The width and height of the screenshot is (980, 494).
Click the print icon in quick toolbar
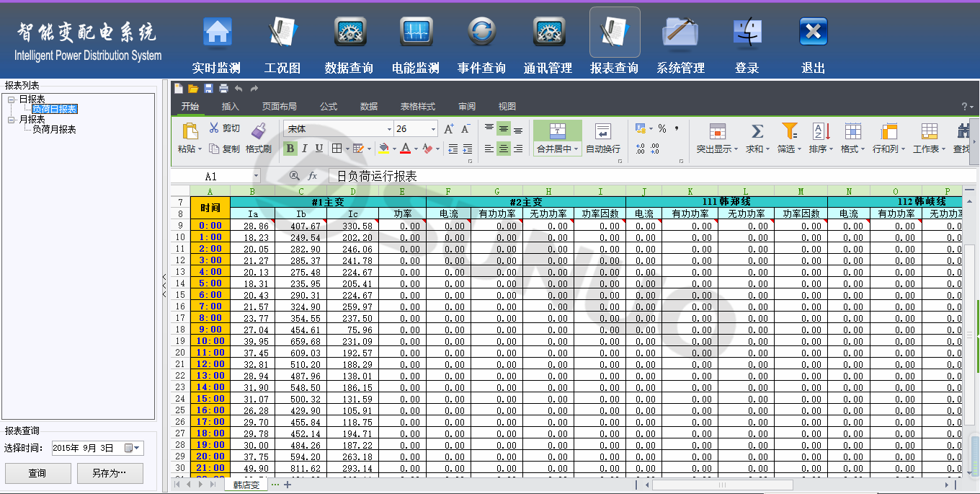click(223, 89)
